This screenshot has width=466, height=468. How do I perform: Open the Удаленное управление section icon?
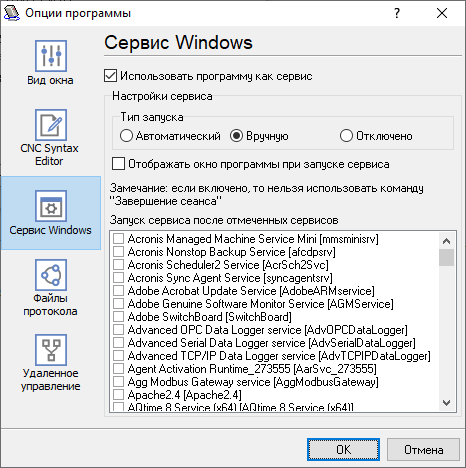[51, 350]
